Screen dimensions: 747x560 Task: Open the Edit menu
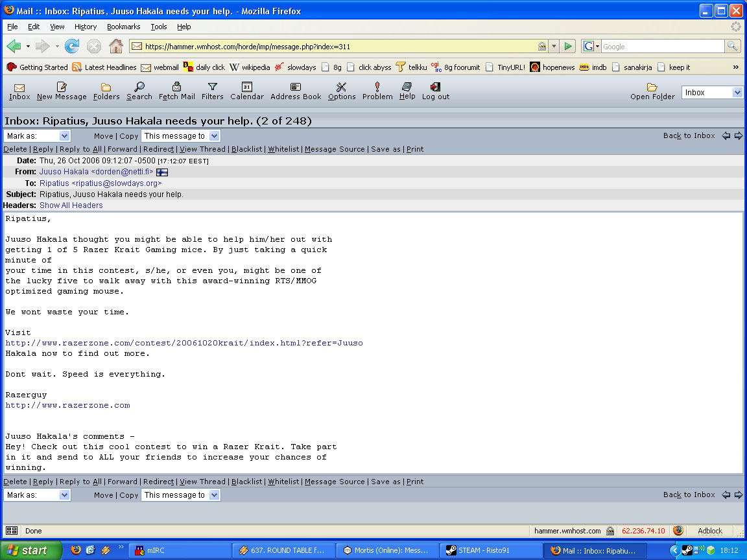pyautogui.click(x=33, y=27)
